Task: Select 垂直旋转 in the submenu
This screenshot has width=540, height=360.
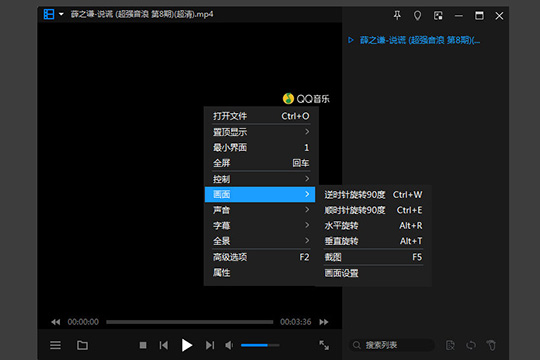Action: (x=373, y=241)
